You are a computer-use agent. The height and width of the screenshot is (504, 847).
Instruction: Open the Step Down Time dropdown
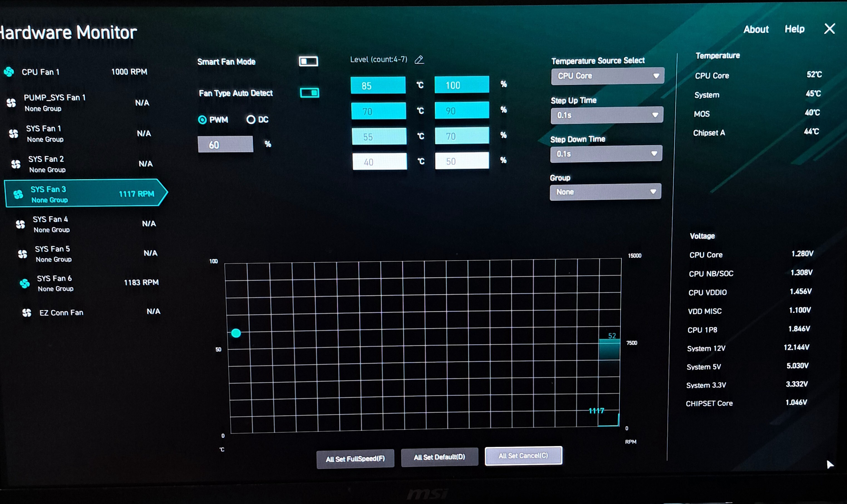tap(606, 154)
